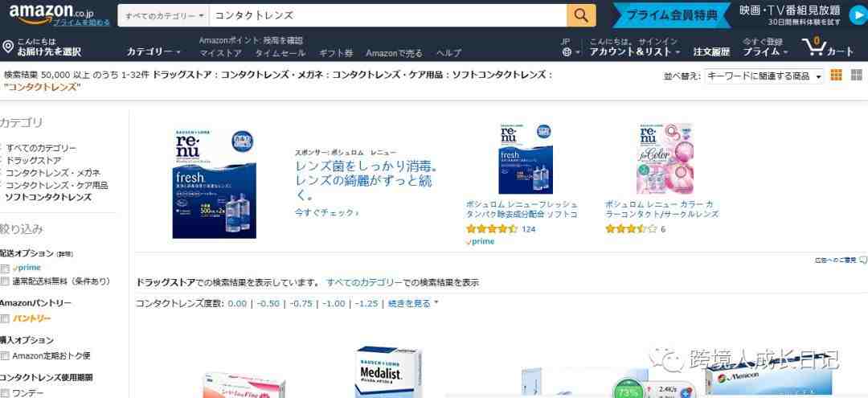Expand the カテゴリー navigation dropdown
The height and width of the screenshot is (398, 868).
[154, 51]
